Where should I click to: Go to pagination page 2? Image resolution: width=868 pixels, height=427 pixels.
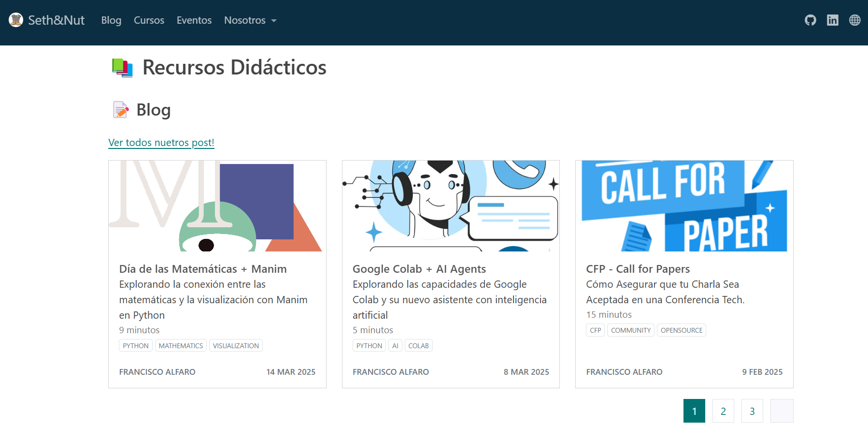point(723,411)
